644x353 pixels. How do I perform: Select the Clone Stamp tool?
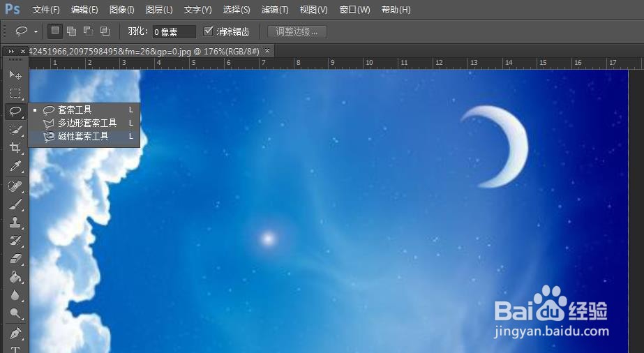[15, 223]
